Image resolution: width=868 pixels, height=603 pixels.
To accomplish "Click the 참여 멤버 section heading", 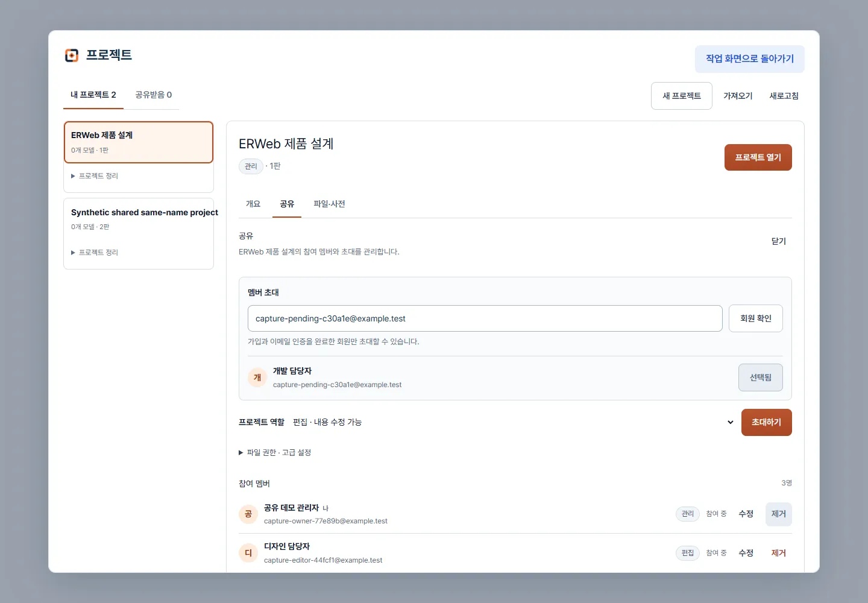I will point(254,484).
